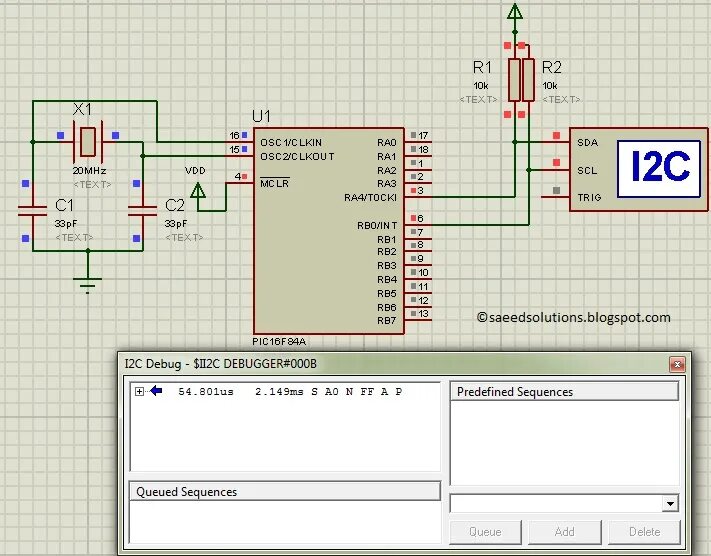
Task: Select resistor R2 symbol
Action: (x=528, y=80)
